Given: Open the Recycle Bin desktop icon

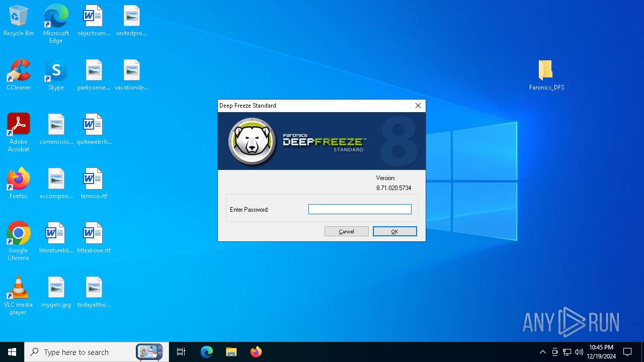Looking at the screenshot, I should pyautogui.click(x=19, y=21).
